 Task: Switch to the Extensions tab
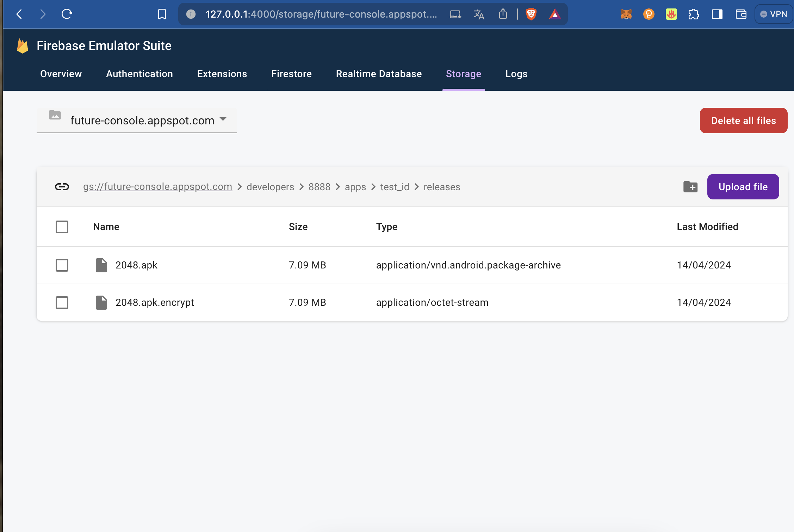click(222, 74)
